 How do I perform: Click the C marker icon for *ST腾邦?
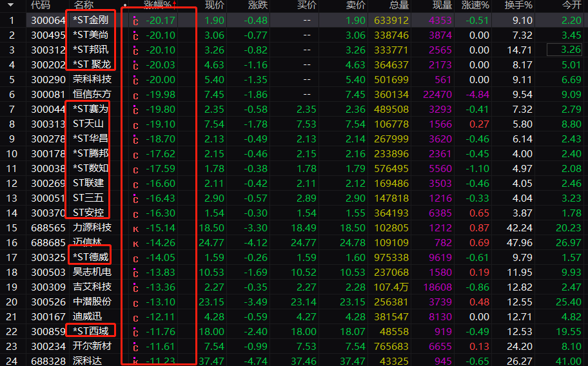[x=135, y=155]
